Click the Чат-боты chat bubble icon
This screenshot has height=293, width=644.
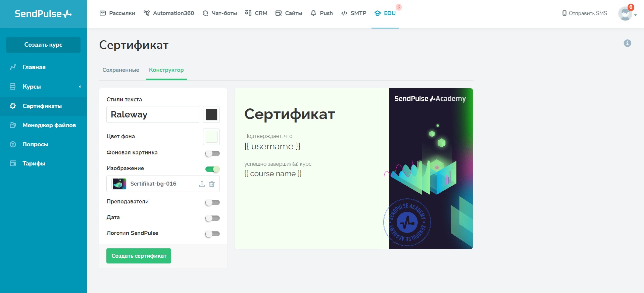(205, 13)
